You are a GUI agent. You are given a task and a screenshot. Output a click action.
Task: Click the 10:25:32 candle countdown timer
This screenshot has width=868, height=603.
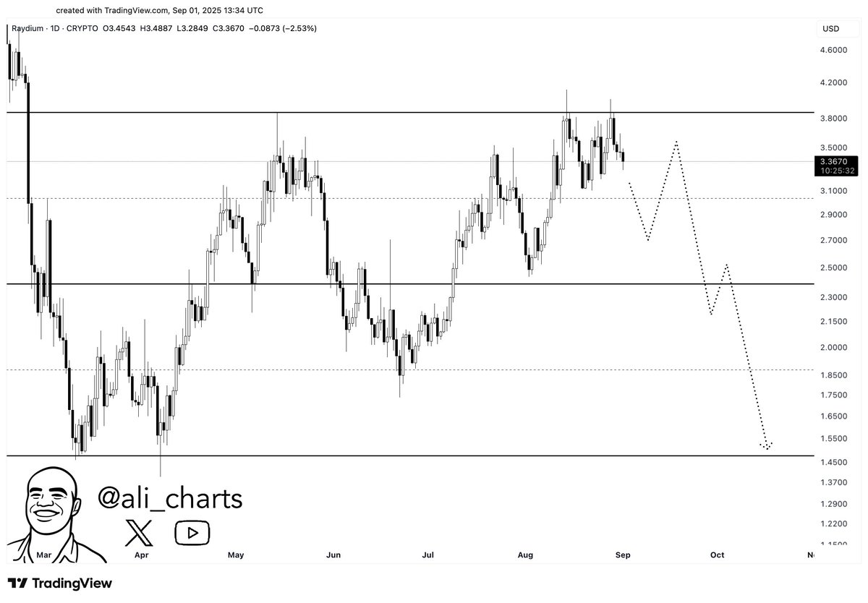click(x=837, y=171)
